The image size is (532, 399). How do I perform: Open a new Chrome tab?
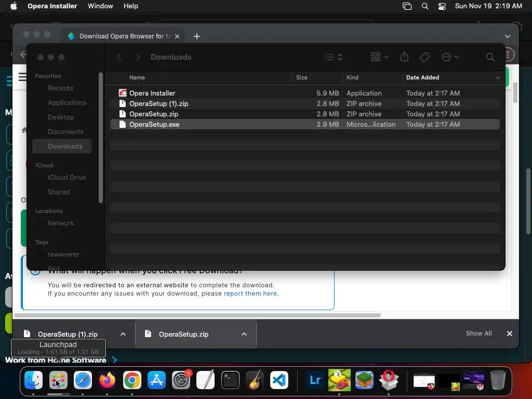[x=197, y=36]
